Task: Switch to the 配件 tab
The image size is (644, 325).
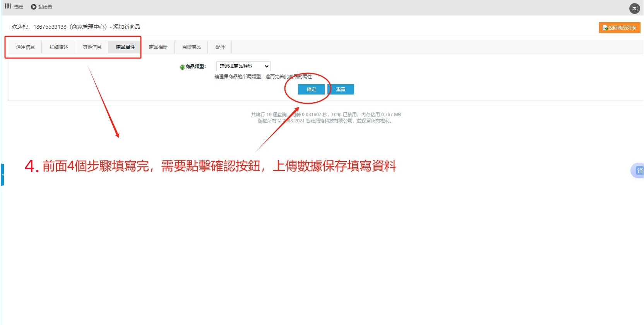Action: [220, 47]
